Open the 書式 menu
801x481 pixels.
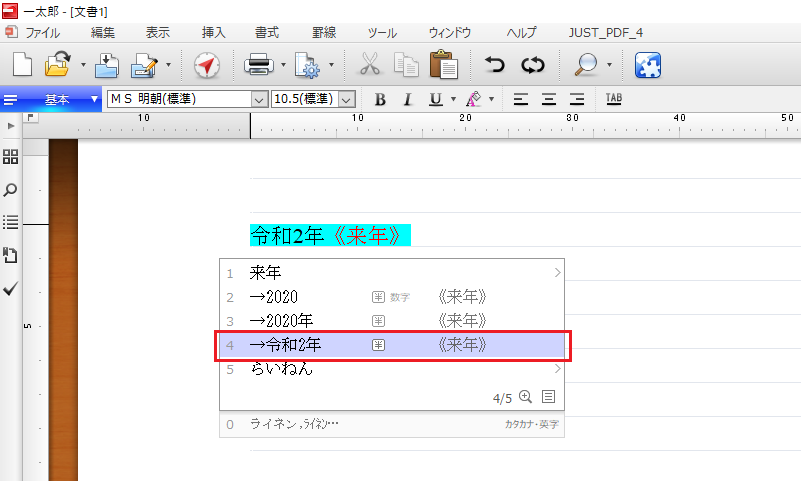tap(267, 33)
